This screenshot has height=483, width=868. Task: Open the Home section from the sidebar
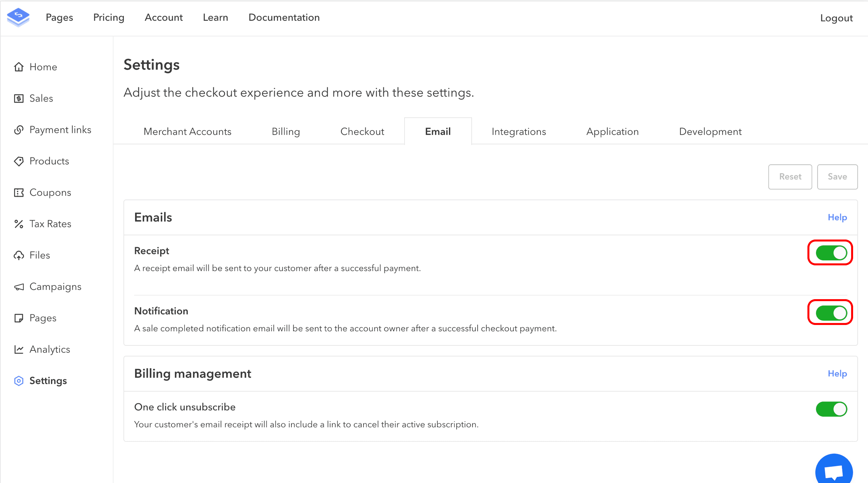(43, 67)
